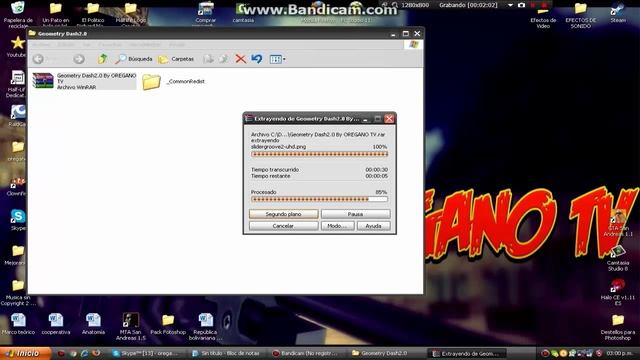
Task: Select the EFECTOS DE SONIDO folder
Action: [580, 16]
